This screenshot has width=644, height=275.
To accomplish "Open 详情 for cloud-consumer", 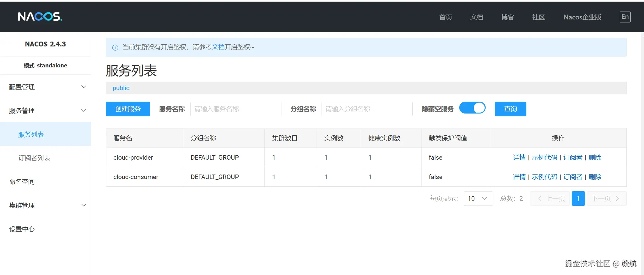I will tap(519, 177).
